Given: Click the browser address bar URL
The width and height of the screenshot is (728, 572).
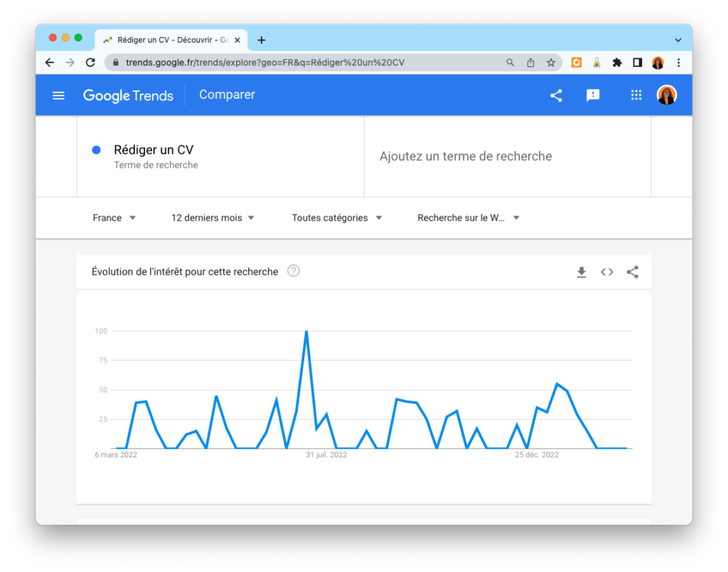Looking at the screenshot, I should (265, 63).
